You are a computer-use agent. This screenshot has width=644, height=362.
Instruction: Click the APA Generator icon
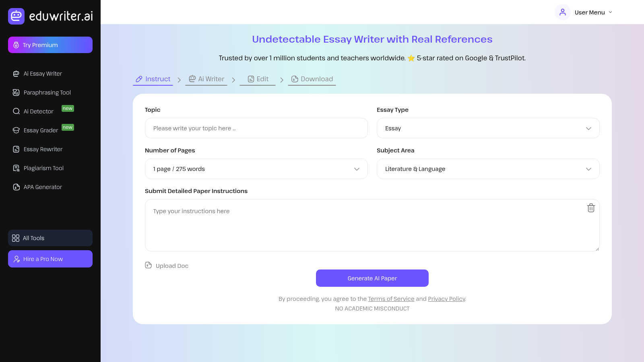16,187
